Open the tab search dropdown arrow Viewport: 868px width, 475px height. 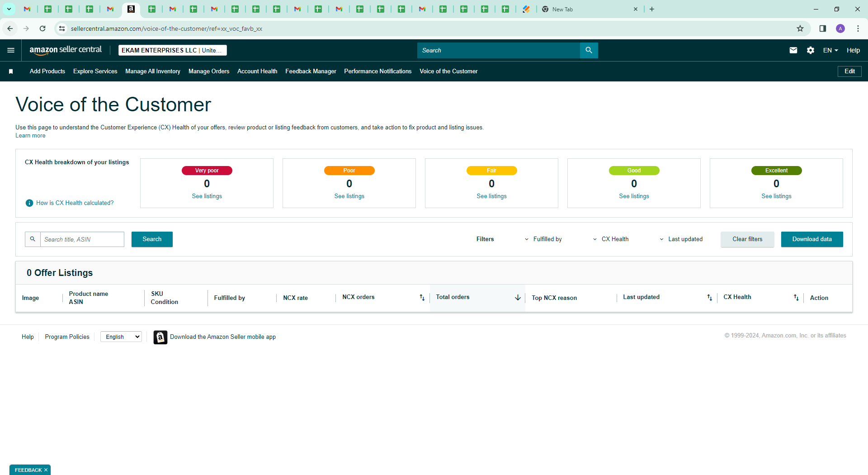pos(9,9)
